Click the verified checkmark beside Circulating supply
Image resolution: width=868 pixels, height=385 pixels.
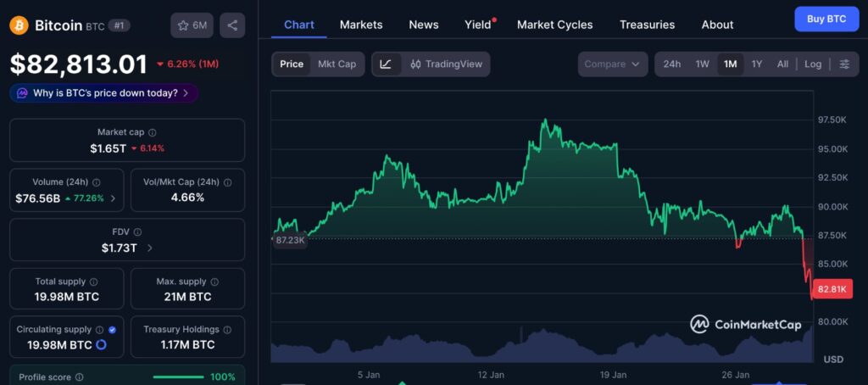tap(113, 330)
